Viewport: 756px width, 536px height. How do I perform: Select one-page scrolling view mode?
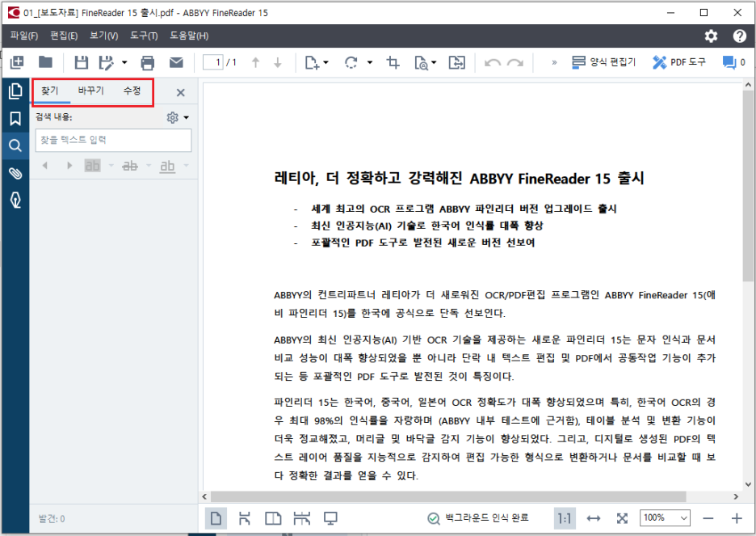pos(245,519)
